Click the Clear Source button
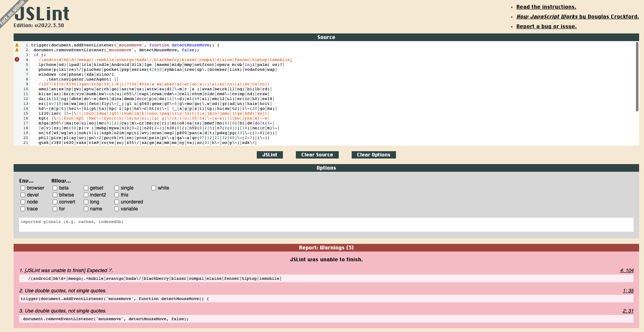The width and height of the screenshot is (644, 332). [317, 155]
